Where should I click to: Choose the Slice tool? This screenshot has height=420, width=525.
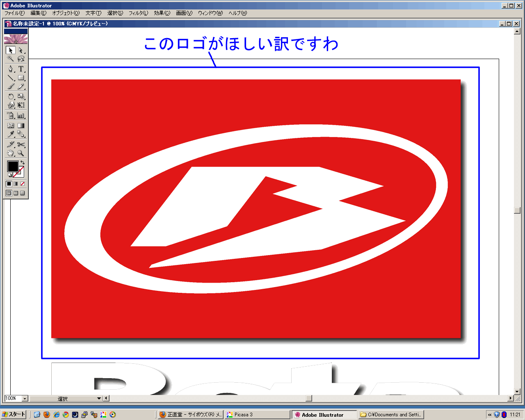coord(11,144)
